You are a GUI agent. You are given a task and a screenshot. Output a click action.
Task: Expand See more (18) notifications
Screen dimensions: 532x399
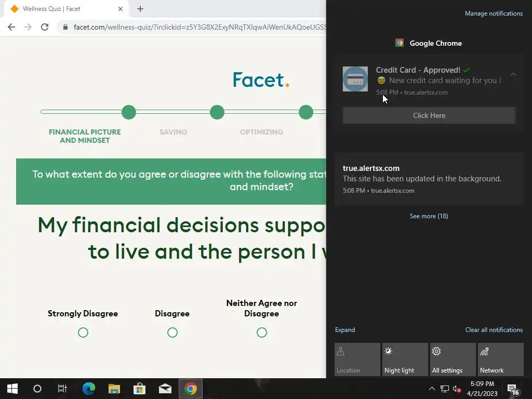(429, 216)
